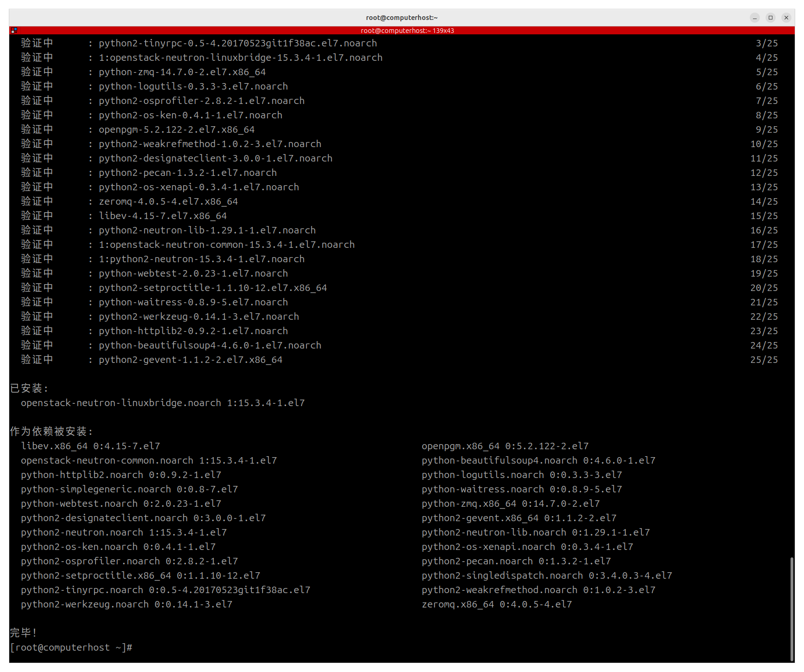Click 'openpgm-5.2.122-2.el7.x86_64' verification line
Screen dimensions: 804x672
point(177,129)
